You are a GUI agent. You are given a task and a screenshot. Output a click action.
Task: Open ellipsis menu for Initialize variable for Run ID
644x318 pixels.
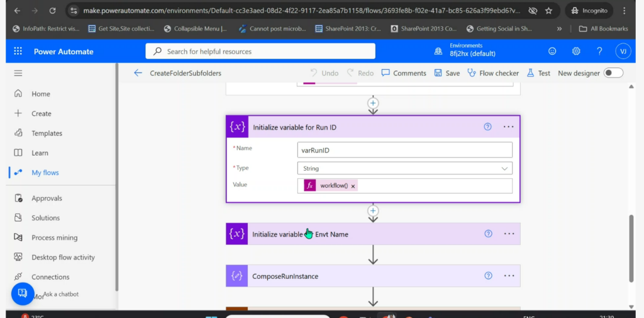(x=508, y=127)
